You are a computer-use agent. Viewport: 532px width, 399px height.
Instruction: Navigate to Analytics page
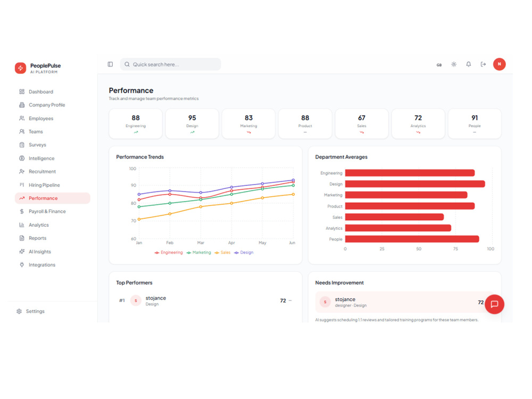click(x=53, y=225)
